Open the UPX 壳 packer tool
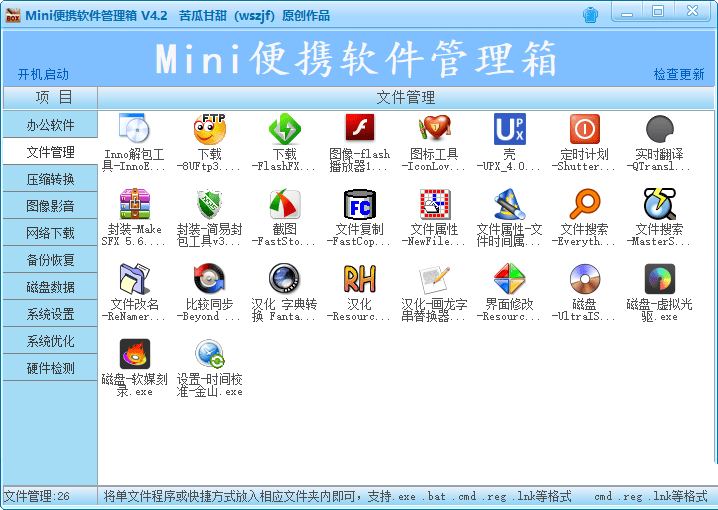718x510 pixels. [x=509, y=129]
